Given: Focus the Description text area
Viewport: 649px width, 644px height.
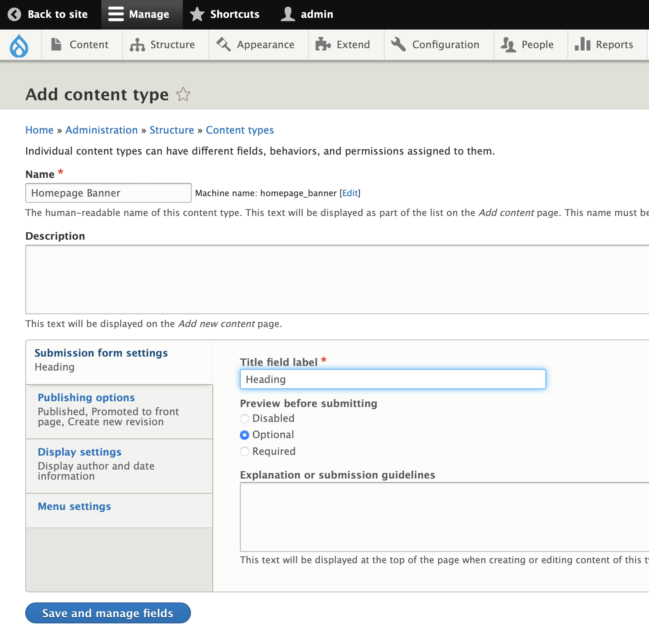Looking at the screenshot, I should 337,279.
